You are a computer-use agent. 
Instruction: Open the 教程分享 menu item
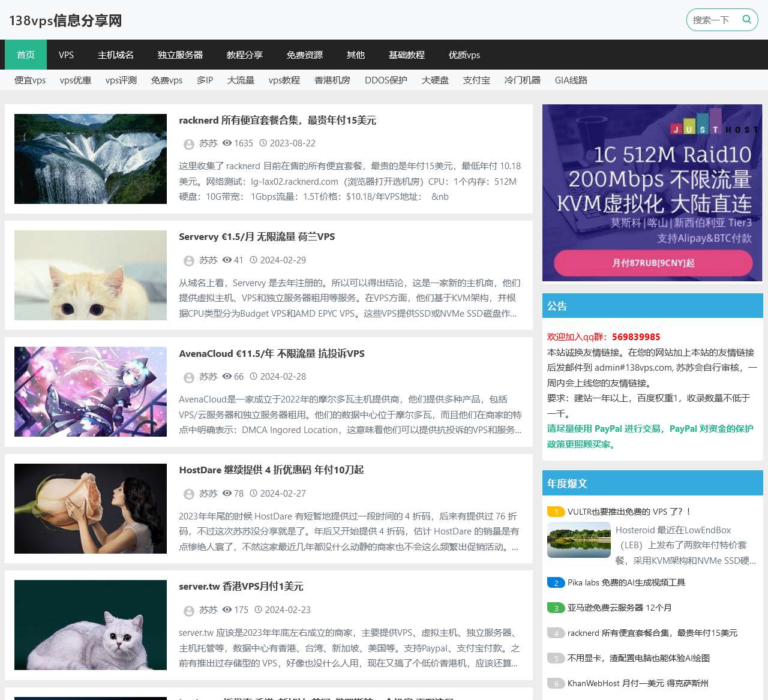click(x=245, y=55)
